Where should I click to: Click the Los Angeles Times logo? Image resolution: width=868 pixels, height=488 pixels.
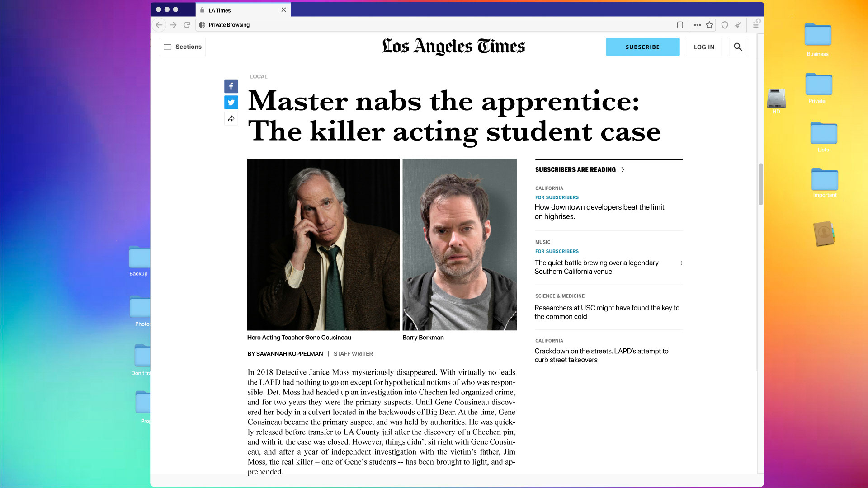point(453,47)
